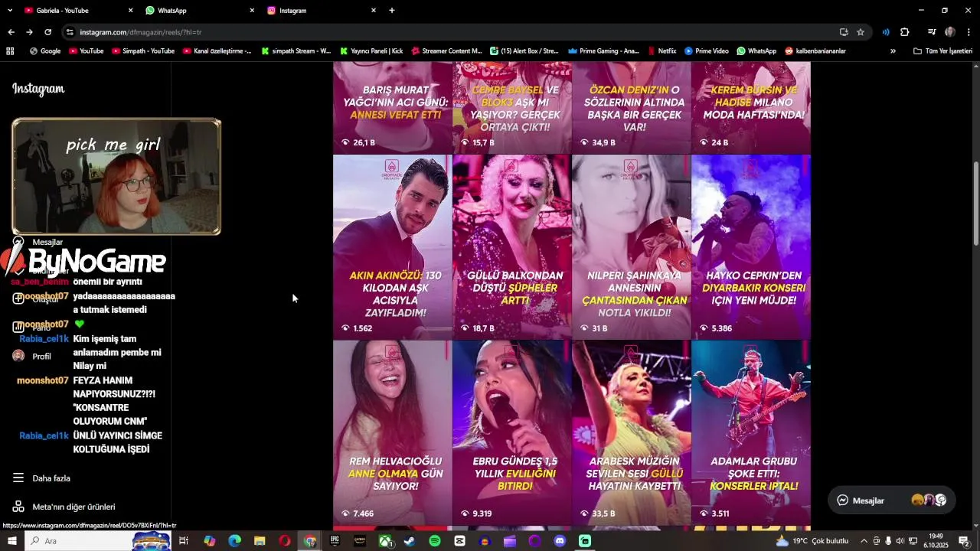The height and width of the screenshot is (551, 980).
Task: Open the YouTube bookmark
Action: point(86,51)
